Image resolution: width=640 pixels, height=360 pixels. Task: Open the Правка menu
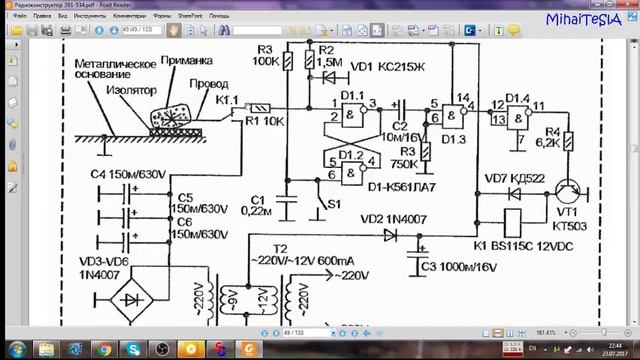pyautogui.click(x=42, y=16)
